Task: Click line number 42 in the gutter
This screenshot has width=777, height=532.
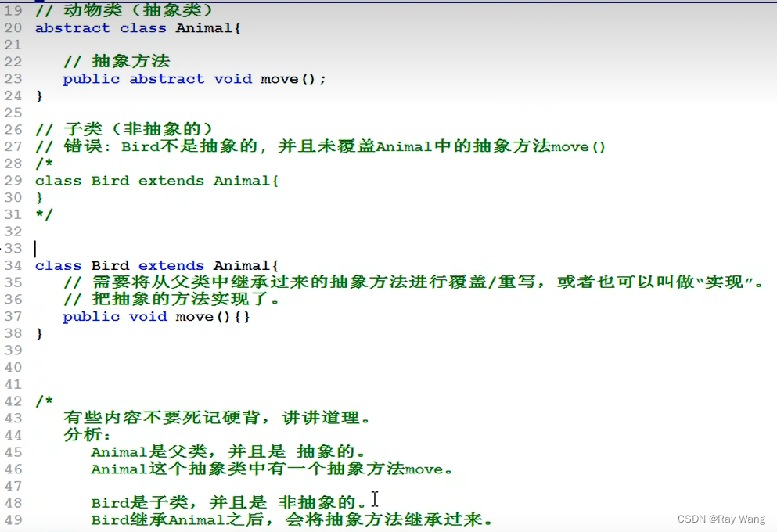Action: click(x=13, y=401)
